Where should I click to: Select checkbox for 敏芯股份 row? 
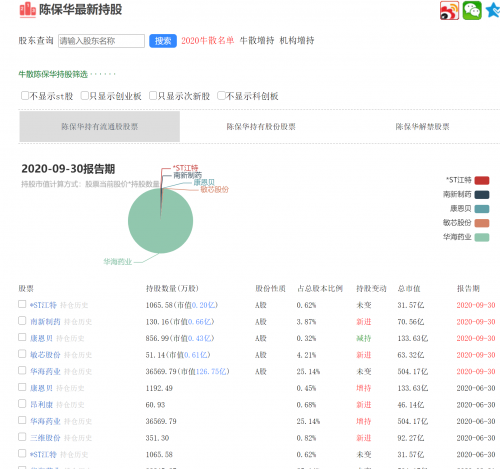point(22,354)
